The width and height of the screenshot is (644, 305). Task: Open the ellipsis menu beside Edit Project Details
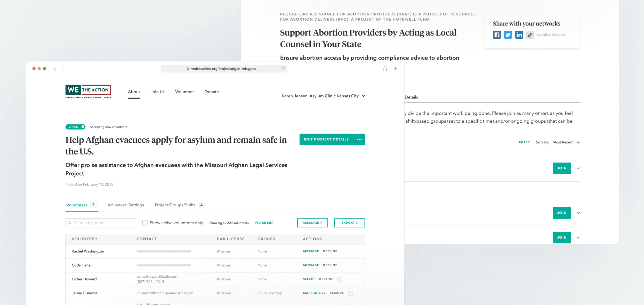point(359,139)
